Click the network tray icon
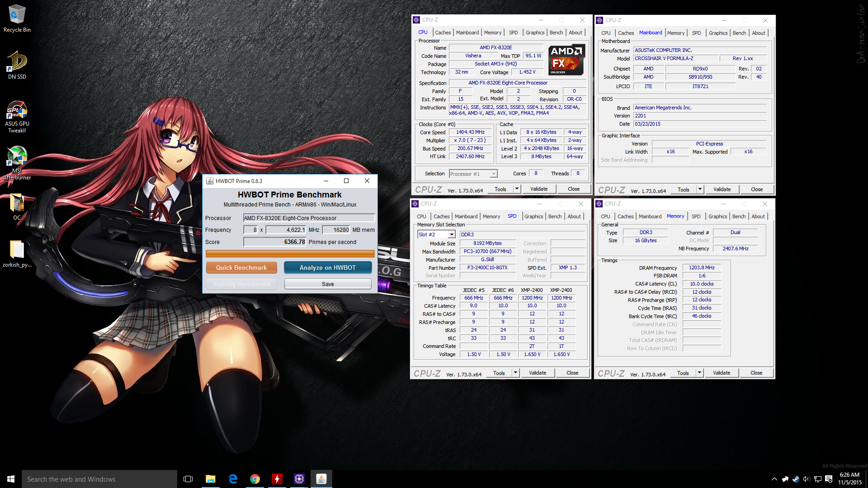 click(x=818, y=479)
